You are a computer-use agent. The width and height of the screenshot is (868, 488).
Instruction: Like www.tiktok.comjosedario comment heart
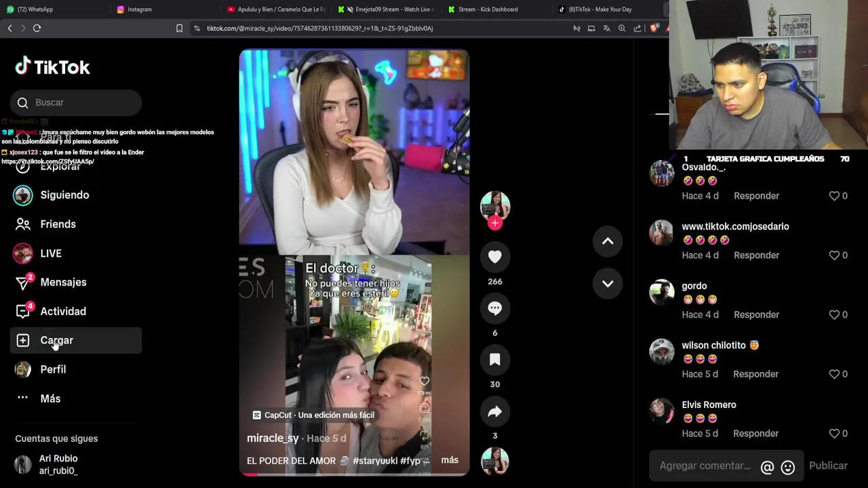tap(834, 256)
